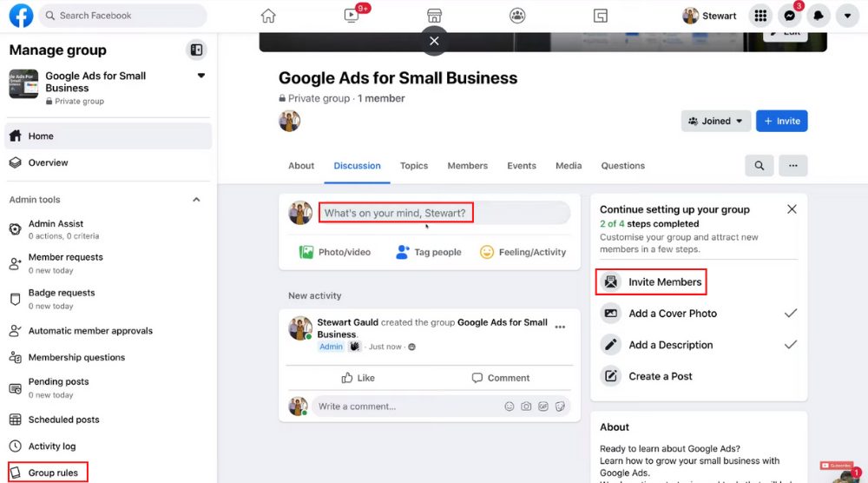Insert a GIF into the comment

[x=543, y=407]
